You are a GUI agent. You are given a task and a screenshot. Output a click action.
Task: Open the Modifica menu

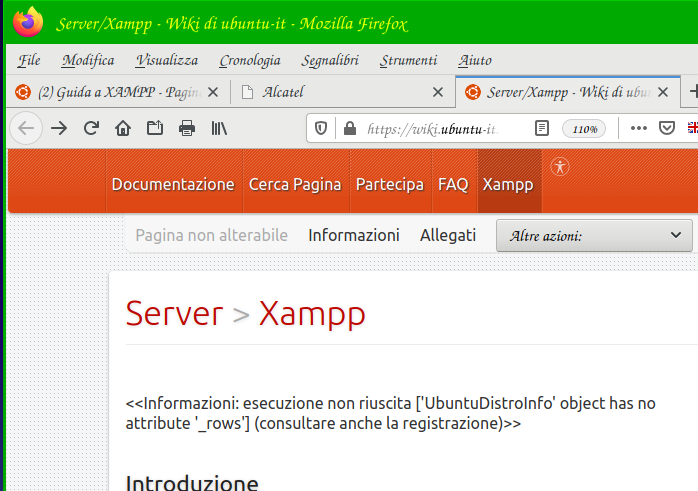pyautogui.click(x=88, y=60)
